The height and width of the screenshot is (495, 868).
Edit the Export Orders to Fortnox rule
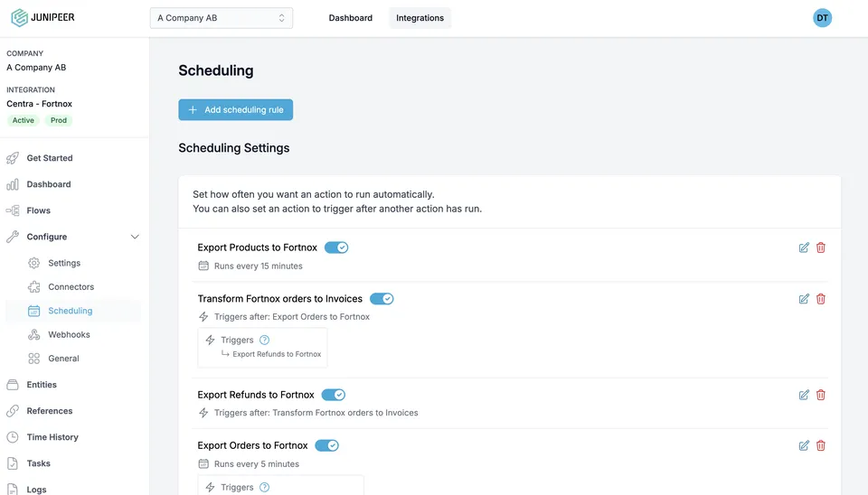[x=804, y=446]
